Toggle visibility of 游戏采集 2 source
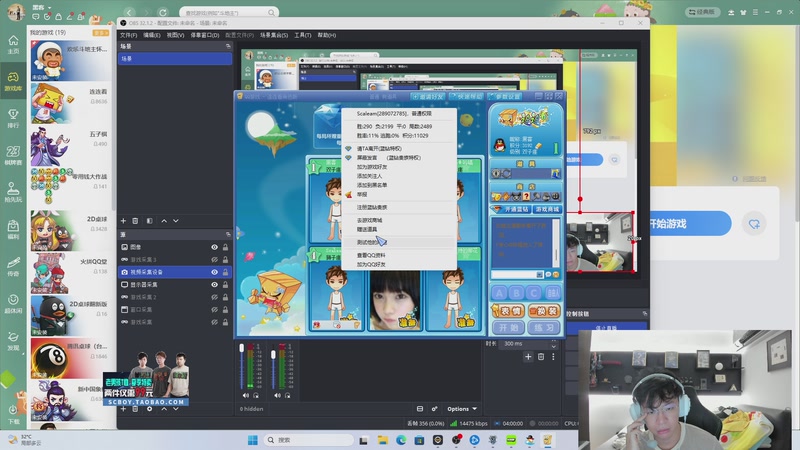 click(x=214, y=297)
